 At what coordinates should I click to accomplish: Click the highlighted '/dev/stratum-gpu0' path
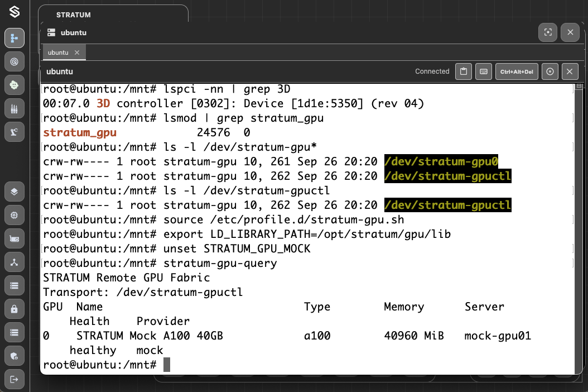pyautogui.click(x=441, y=161)
